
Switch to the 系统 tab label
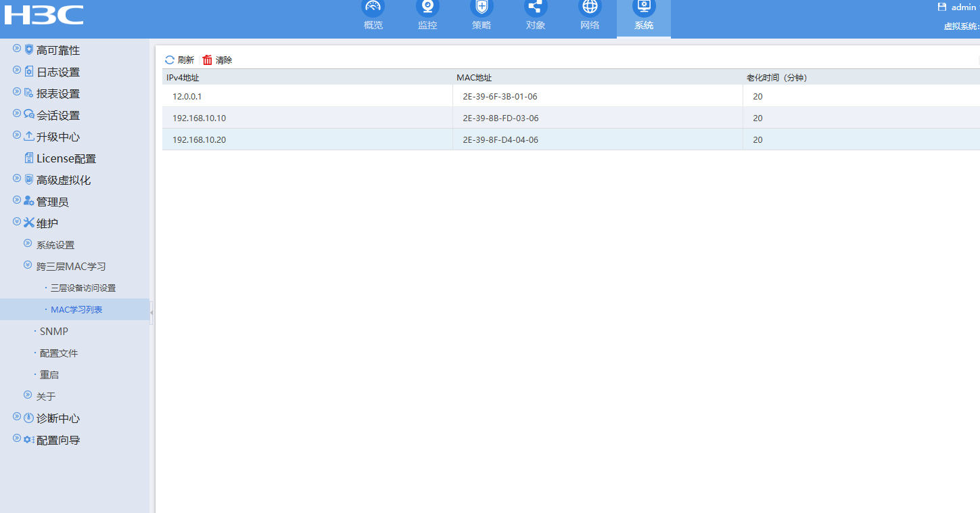point(644,26)
